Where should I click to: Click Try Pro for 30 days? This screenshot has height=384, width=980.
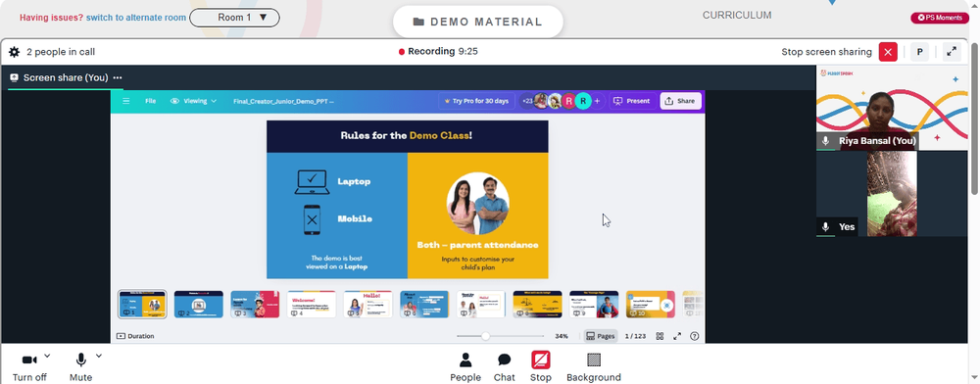point(476,101)
